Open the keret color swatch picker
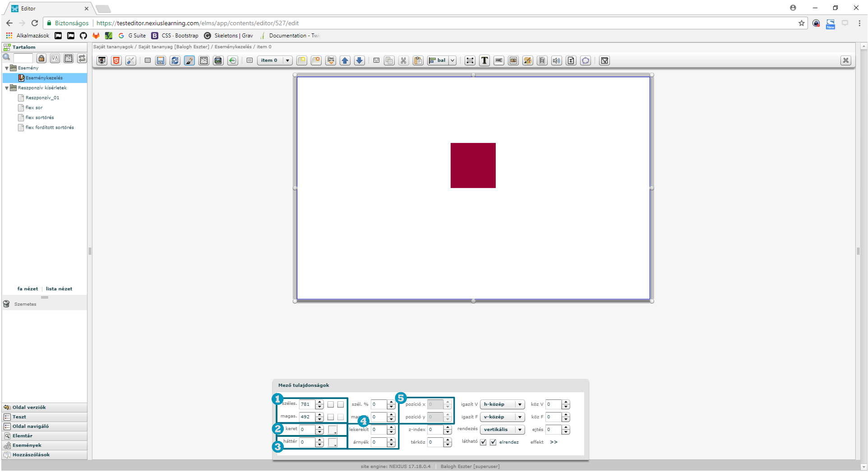Screen dimensions: 868x472 coord(332,430)
